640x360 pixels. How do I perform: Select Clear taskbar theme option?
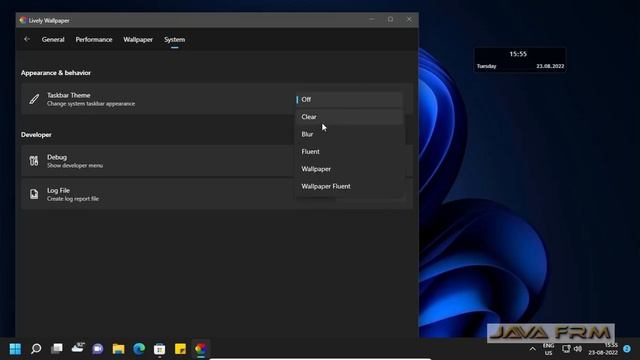click(349, 117)
